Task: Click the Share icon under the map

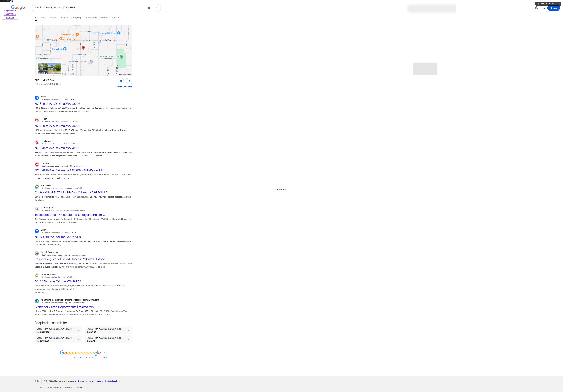Action: click(129, 81)
